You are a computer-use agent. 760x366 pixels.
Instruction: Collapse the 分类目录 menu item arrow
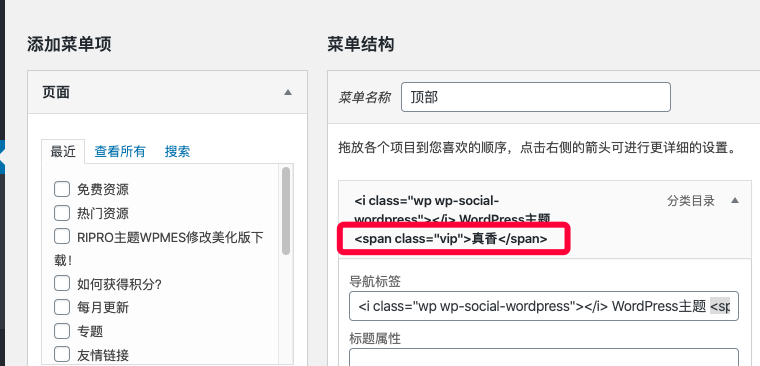pyautogui.click(x=735, y=200)
